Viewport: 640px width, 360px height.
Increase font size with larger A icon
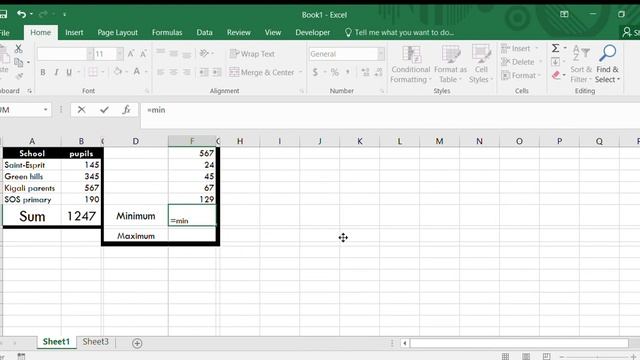[x=131, y=53]
